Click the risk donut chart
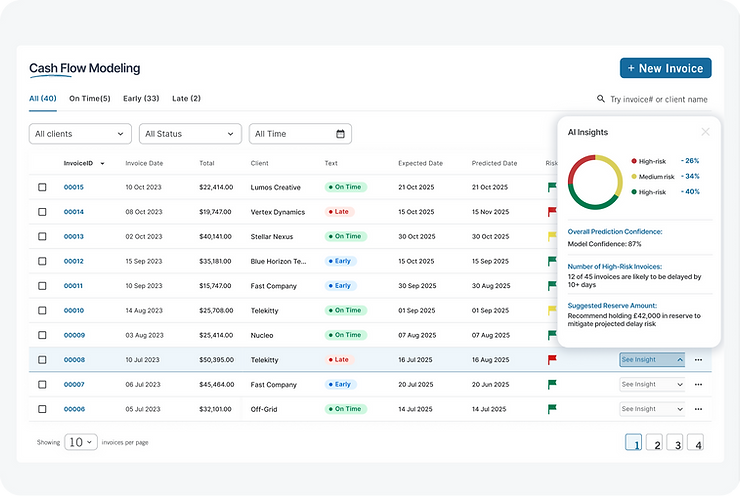Image resolution: width=740 pixels, height=496 pixels. tap(595, 182)
